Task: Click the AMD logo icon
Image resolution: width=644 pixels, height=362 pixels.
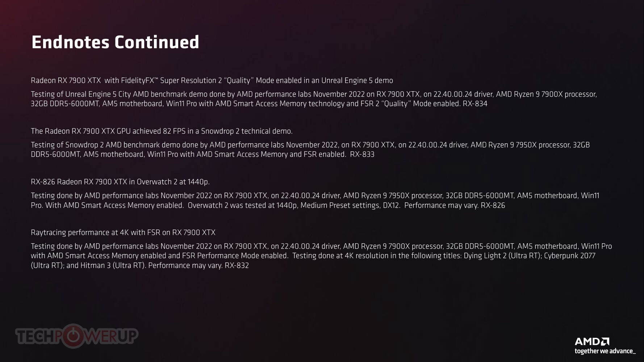Action: (592, 341)
